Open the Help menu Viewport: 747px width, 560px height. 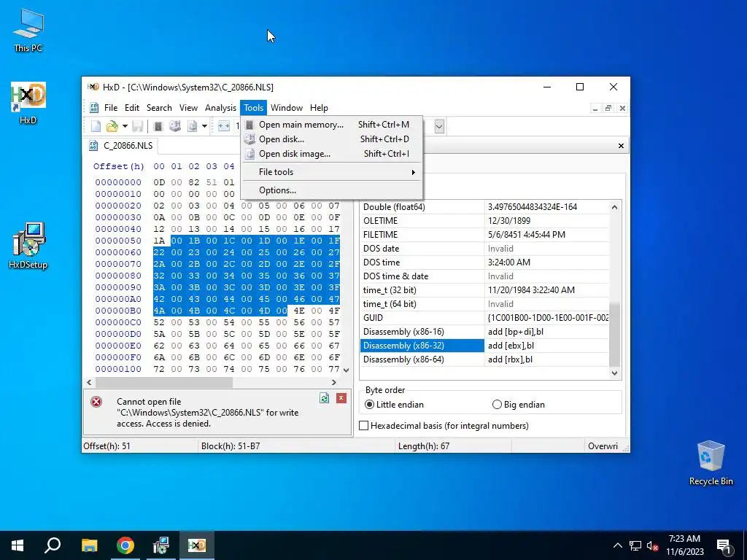[319, 108]
